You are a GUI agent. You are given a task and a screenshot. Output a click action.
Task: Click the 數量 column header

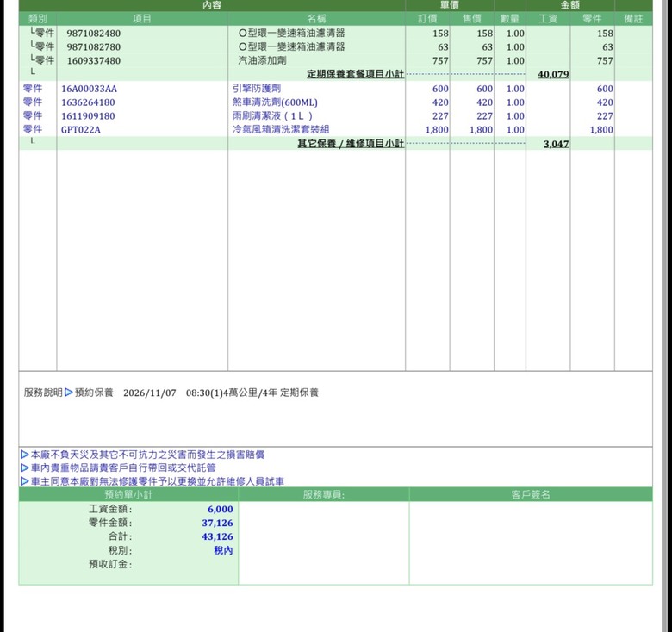click(x=509, y=19)
